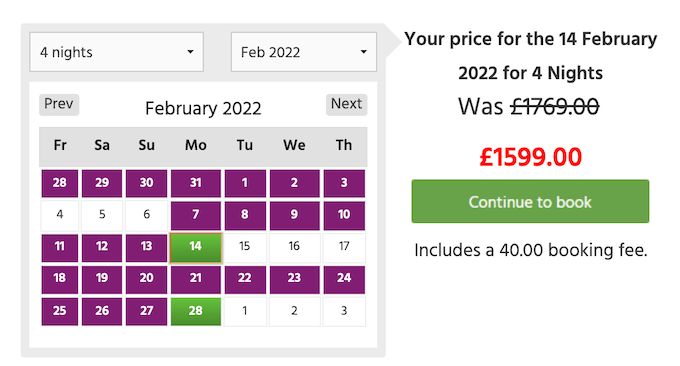Click the purple 25 February date
Image resolution: width=680 pixels, height=366 pixels.
pyautogui.click(x=60, y=311)
